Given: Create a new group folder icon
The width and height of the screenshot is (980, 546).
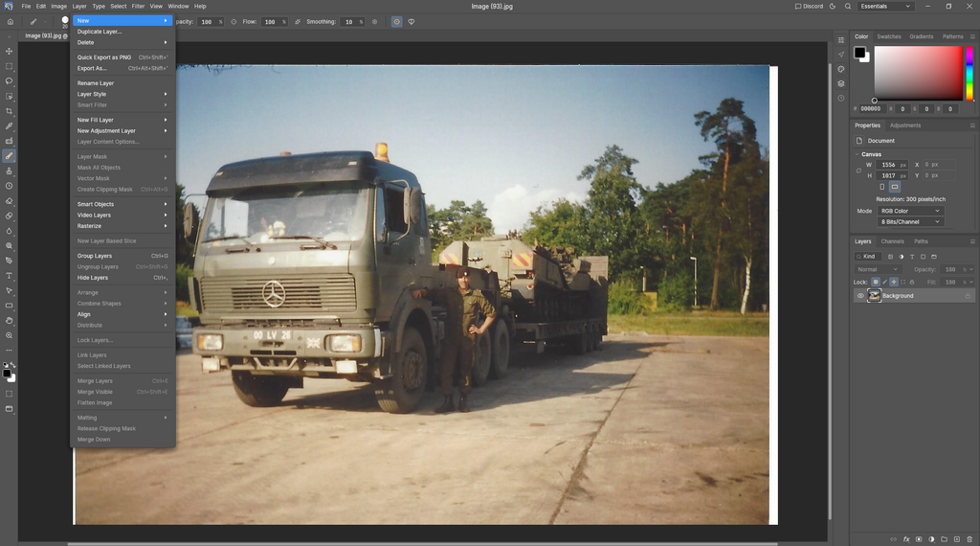Looking at the screenshot, I should pos(944,539).
